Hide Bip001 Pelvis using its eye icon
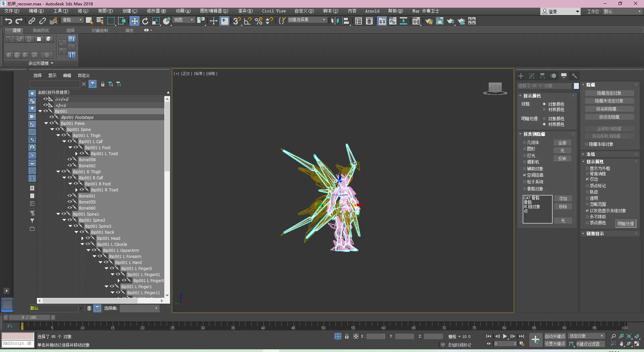This screenshot has height=352, width=644. [52, 123]
